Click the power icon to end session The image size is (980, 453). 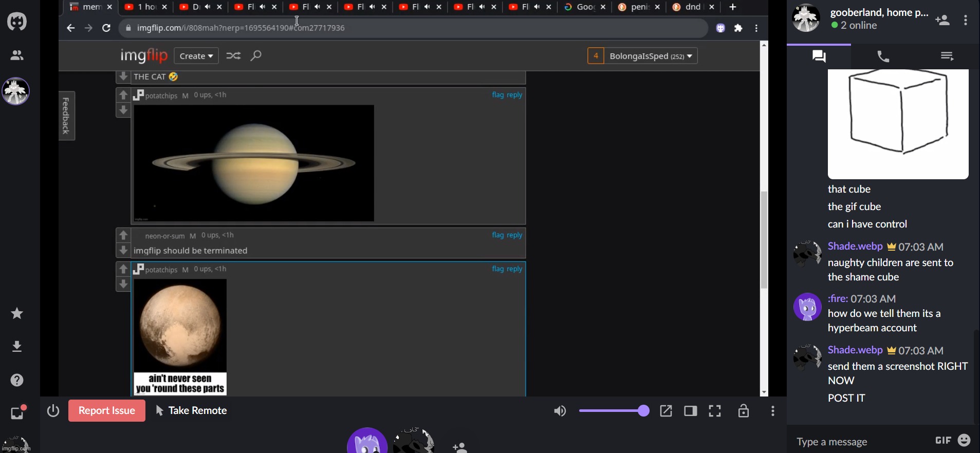pyautogui.click(x=53, y=411)
